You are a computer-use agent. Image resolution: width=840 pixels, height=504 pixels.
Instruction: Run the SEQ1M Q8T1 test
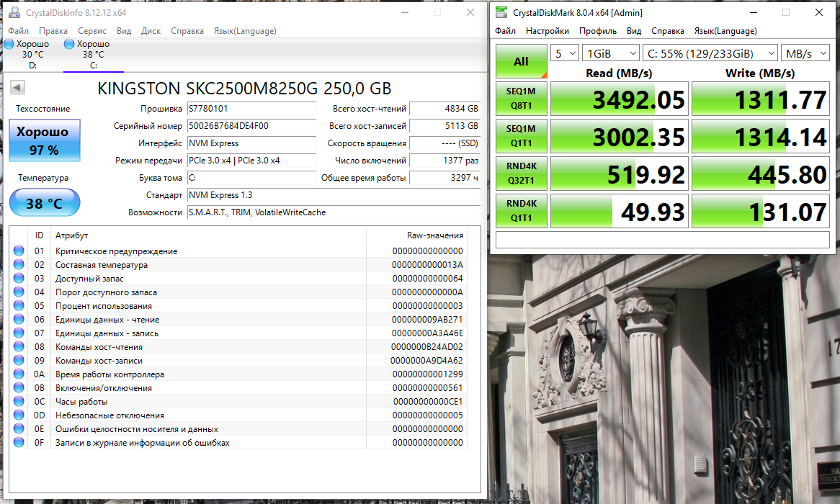(x=522, y=99)
